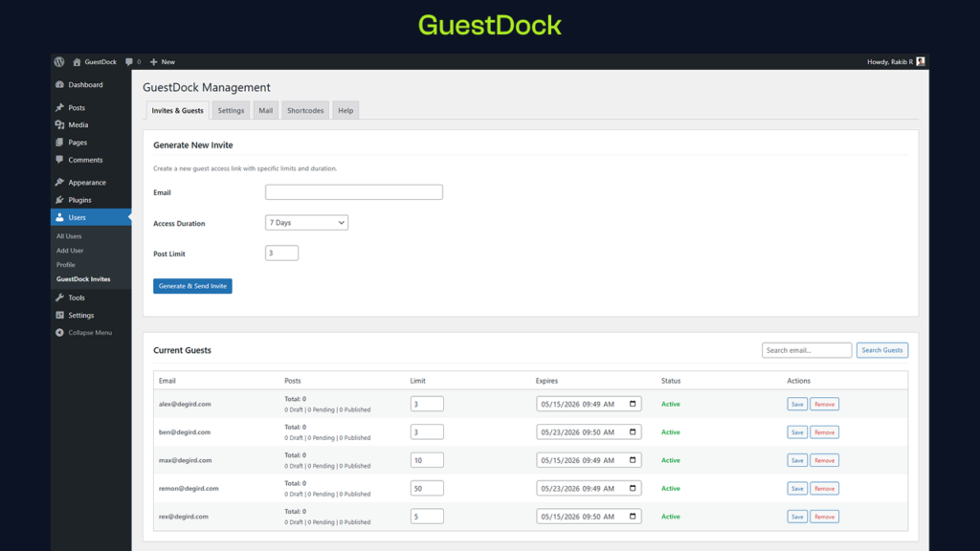Click expiry date field 05/23/2026 09:50 AM
The width and height of the screenshot is (980, 551).
point(589,431)
